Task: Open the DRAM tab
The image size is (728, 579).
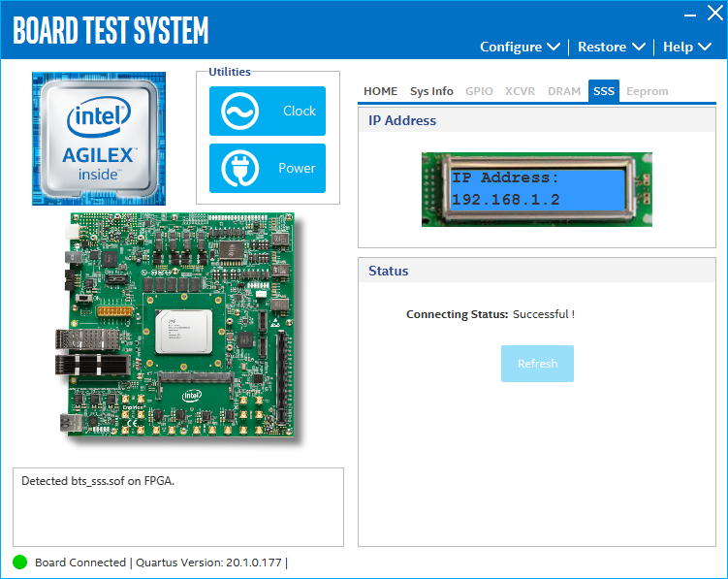Action: coord(564,91)
